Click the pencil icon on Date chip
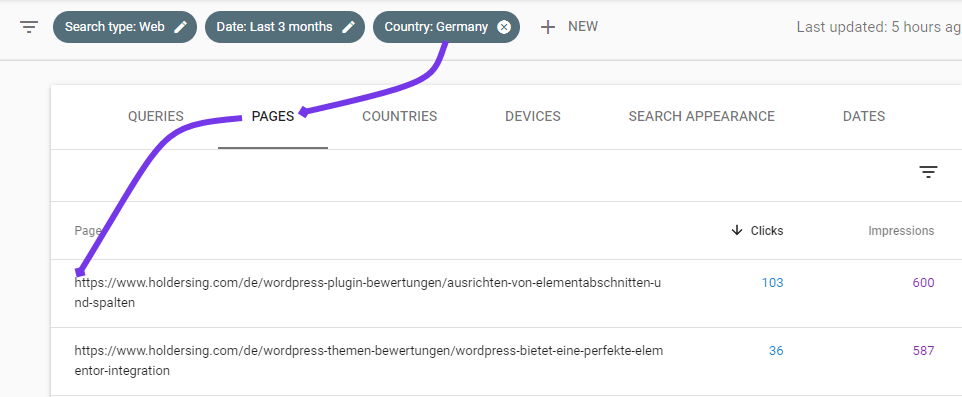This screenshot has width=962, height=397. [x=348, y=27]
